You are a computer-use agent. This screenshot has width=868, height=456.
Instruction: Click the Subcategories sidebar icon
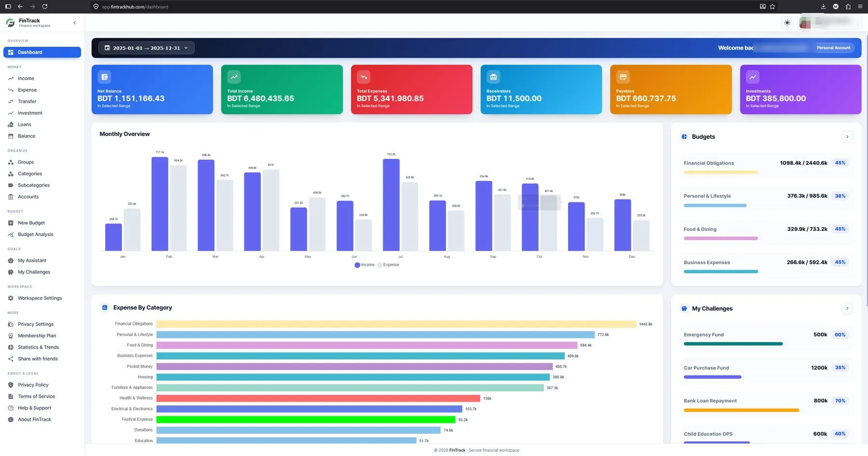tap(11, 185)
